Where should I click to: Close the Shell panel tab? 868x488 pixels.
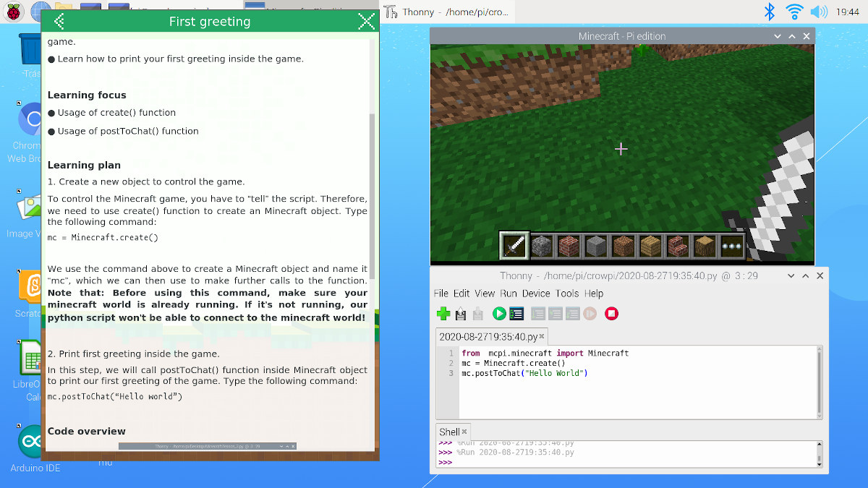coord(464,432)
